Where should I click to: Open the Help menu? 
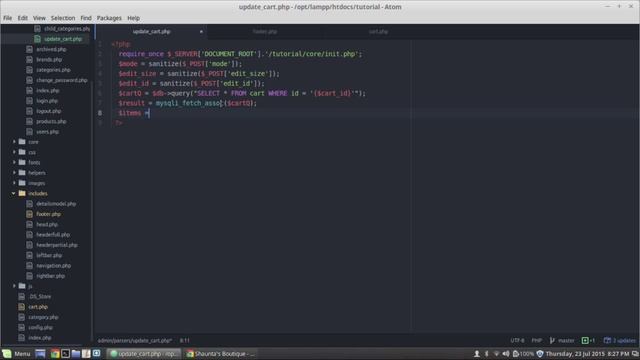(133, 18)
